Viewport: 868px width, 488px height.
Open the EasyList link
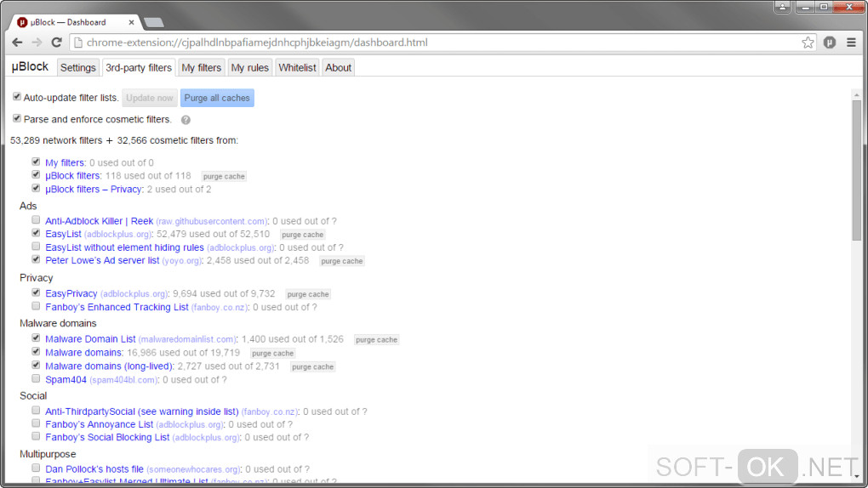coord(63,234)
